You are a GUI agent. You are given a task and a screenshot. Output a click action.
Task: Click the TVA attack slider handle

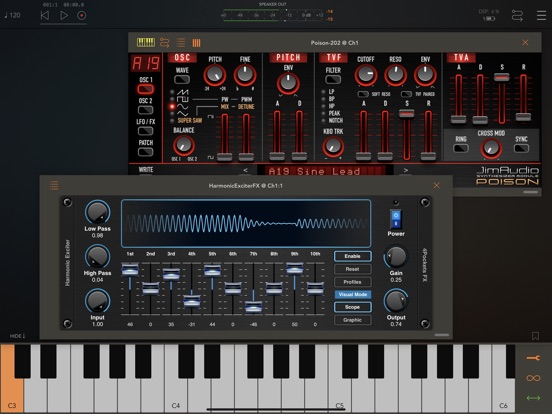458,119
